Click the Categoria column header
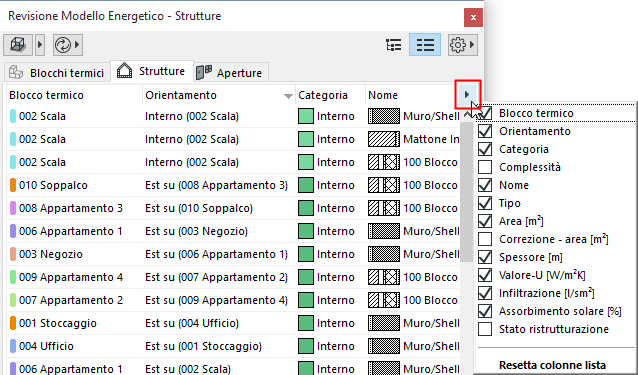Screen dimensions: 638x375 (330, 95)
